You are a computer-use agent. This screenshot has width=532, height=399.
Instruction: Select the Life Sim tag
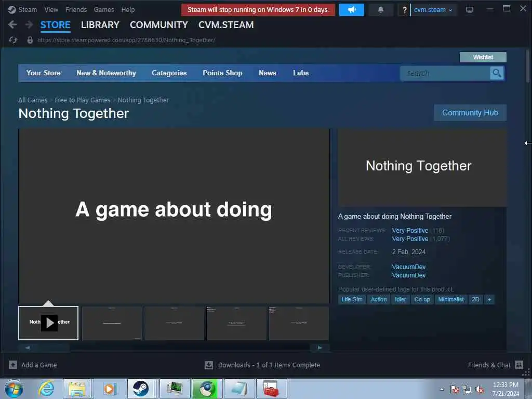point(352,299)
